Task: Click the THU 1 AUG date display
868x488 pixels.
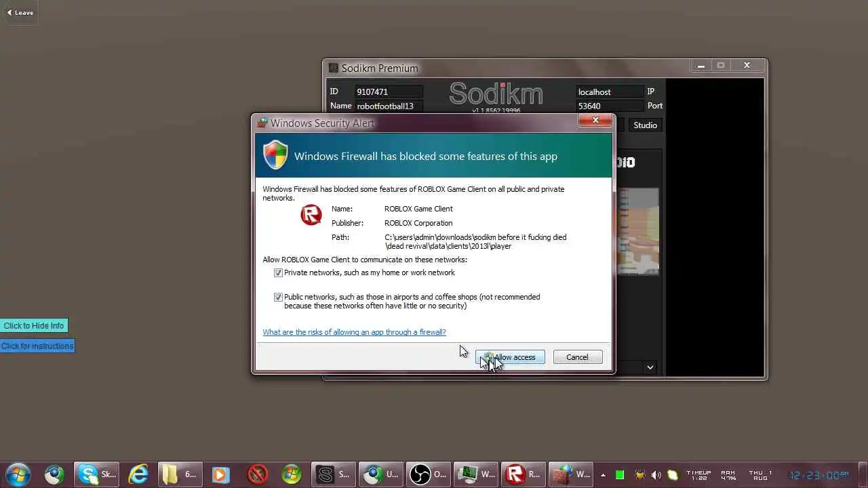Action: (761, 475)
